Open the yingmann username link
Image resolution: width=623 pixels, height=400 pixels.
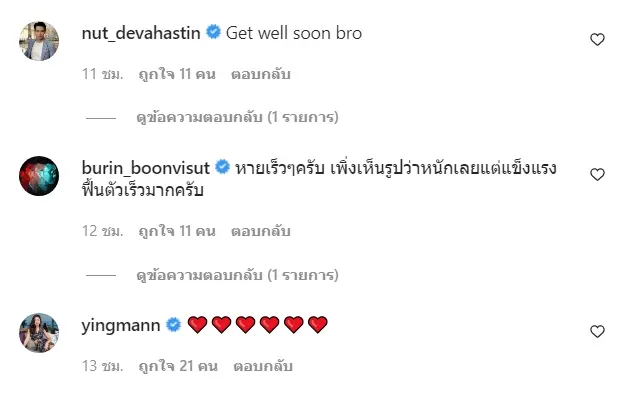pyautogui.click(x=121, y=326)
